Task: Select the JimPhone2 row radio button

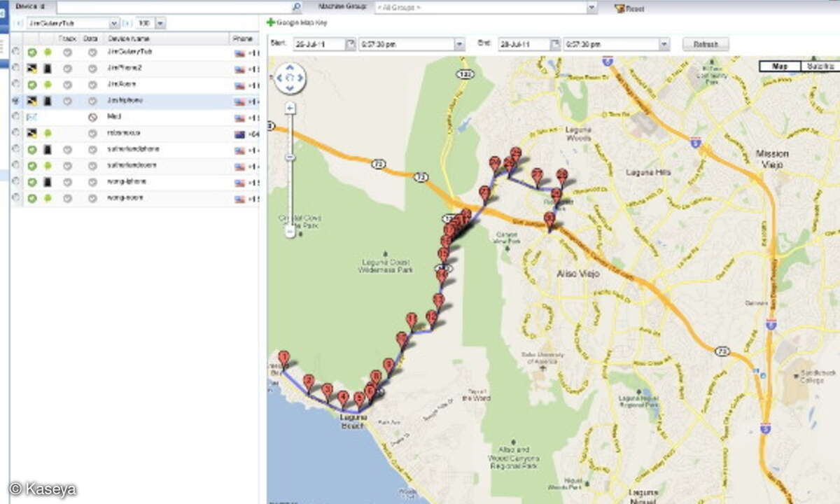Action: (16, 69)
